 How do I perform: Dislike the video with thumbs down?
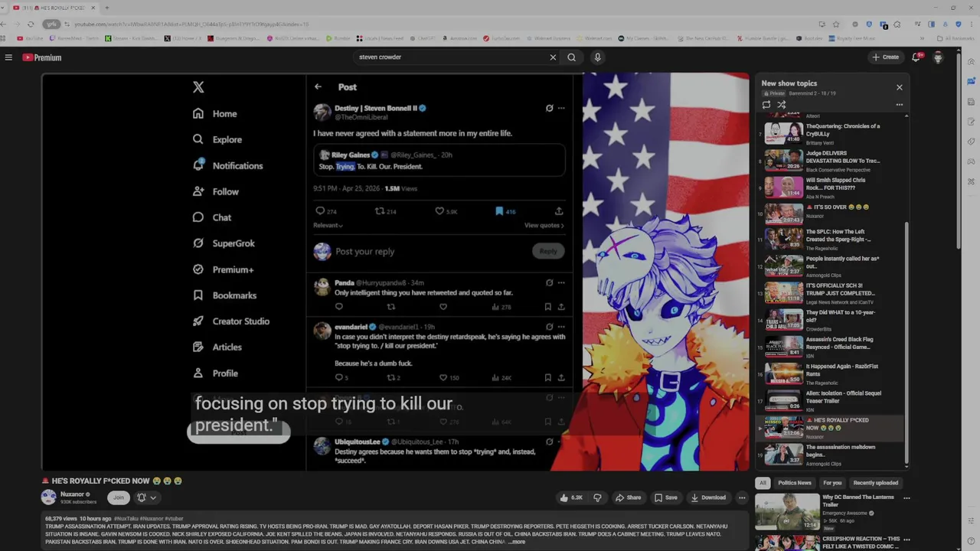click(x=597, y=497)
